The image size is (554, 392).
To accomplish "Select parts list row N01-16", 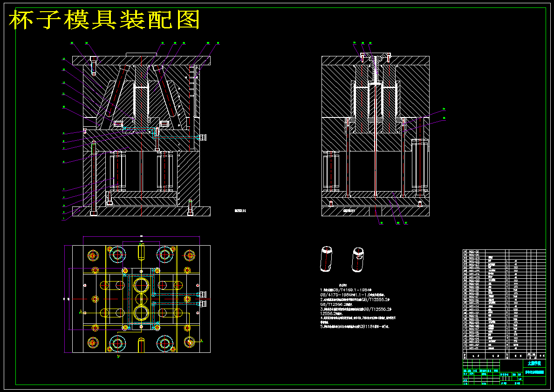I will pos(504,300).
